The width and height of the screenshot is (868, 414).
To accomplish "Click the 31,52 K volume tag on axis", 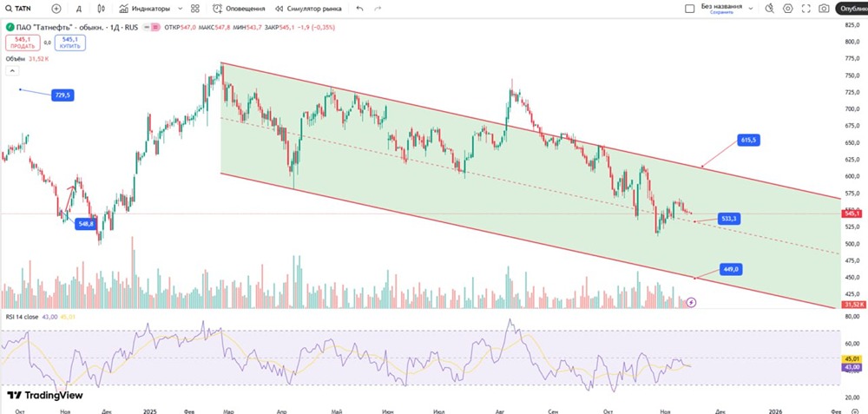I will click(852, 305).
